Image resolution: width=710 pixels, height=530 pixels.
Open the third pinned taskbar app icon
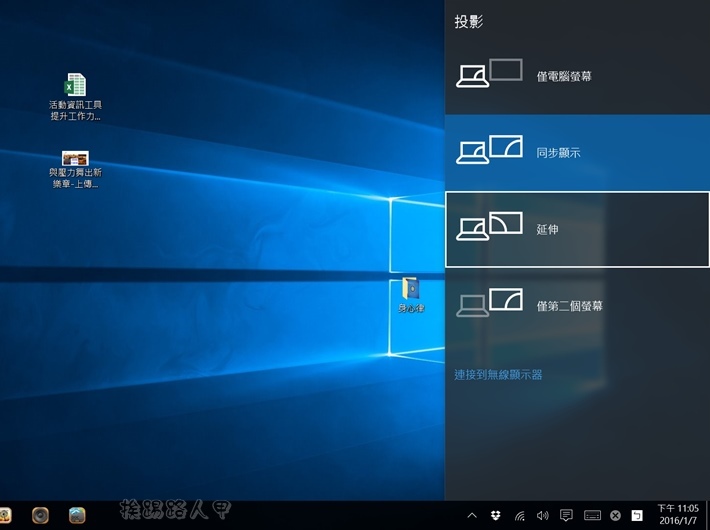click(77, 515)
